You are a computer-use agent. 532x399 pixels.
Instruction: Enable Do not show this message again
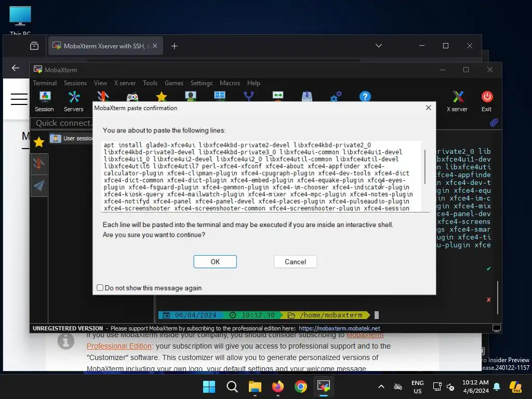[100, 288]
